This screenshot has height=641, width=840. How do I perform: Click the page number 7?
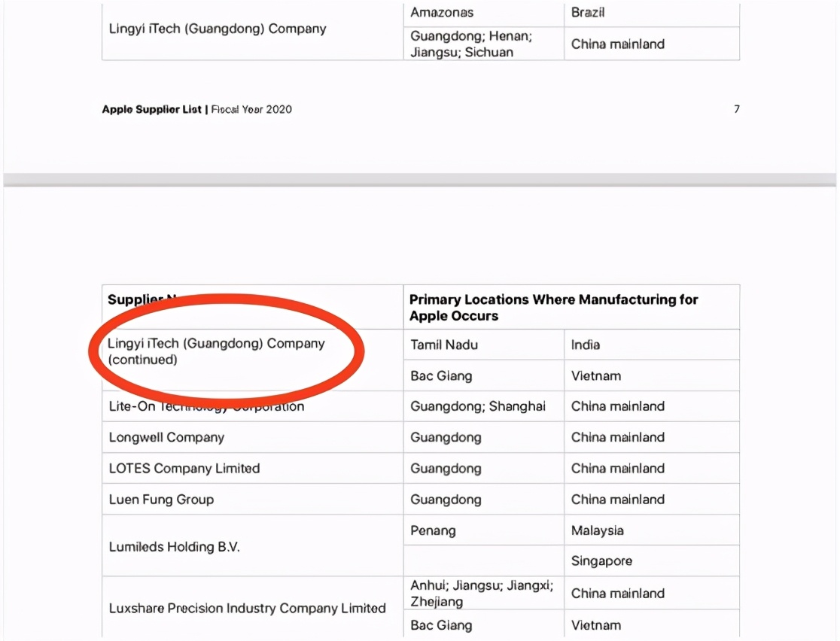tap(737, 109)
